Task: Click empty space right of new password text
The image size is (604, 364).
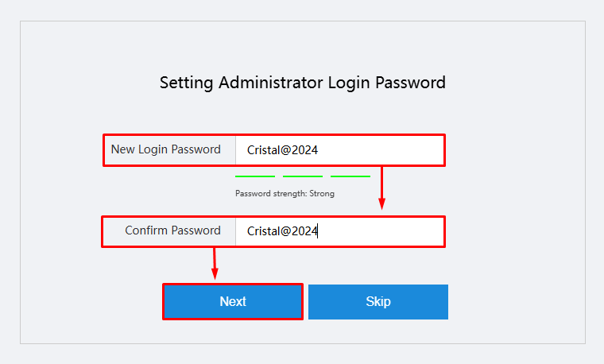Action: [381, 150]
